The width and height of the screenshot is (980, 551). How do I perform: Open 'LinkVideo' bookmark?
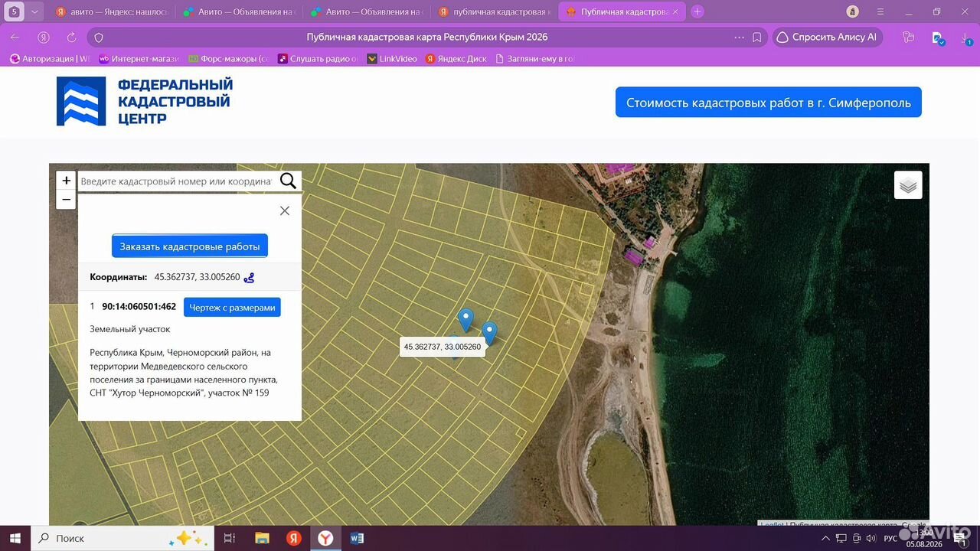(392, 59)
